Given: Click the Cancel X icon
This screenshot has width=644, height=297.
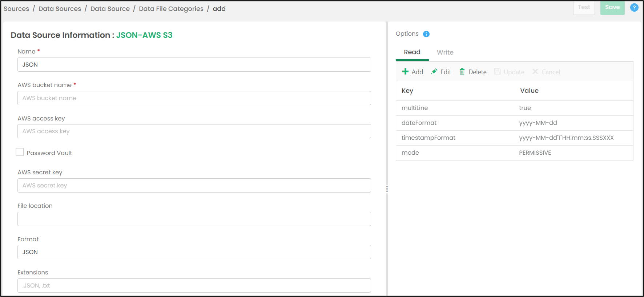Looking at the screenshot, I should [x=535, y=72].
